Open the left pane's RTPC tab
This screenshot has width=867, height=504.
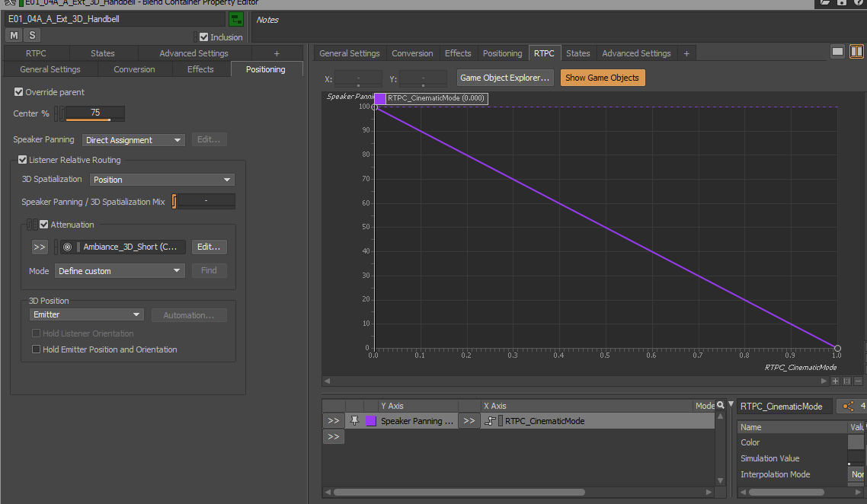click(x=36, y=53)
